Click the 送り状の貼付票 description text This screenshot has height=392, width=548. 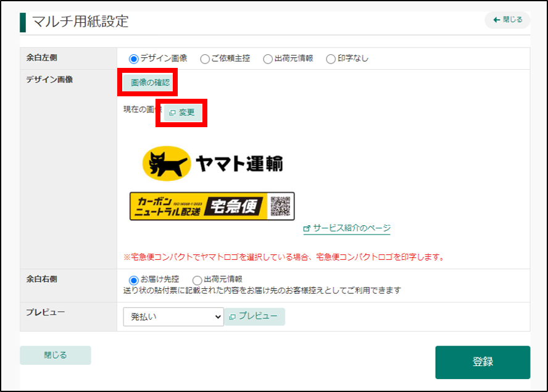(262, 291)
